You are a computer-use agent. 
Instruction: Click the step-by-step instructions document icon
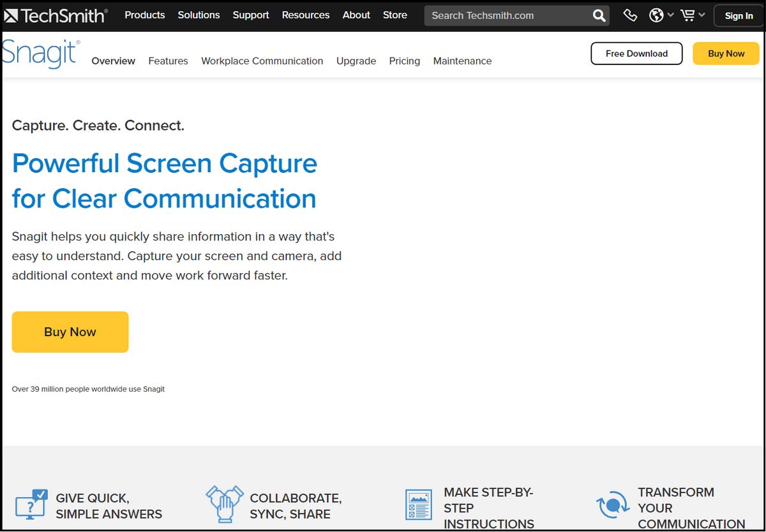coord(419,505)
